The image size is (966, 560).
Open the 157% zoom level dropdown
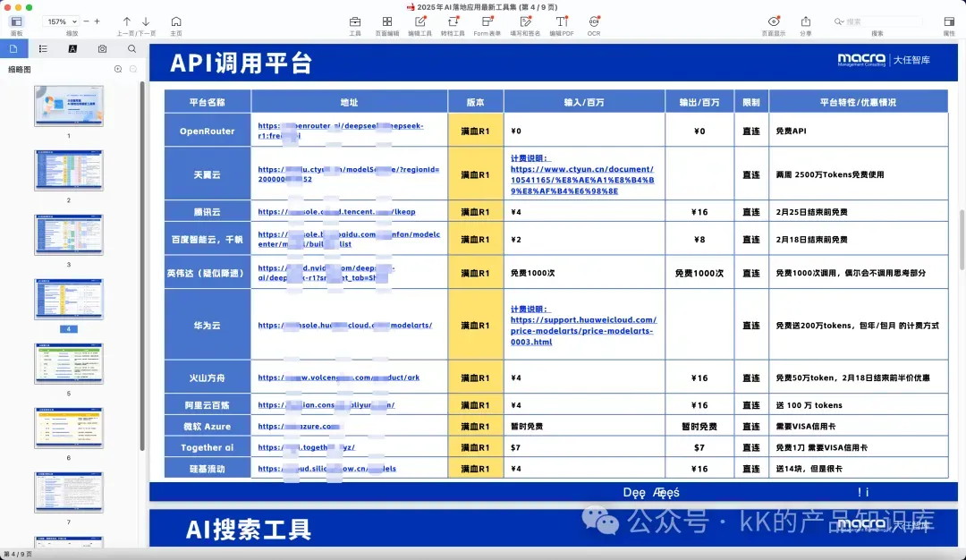click(61, 21)
